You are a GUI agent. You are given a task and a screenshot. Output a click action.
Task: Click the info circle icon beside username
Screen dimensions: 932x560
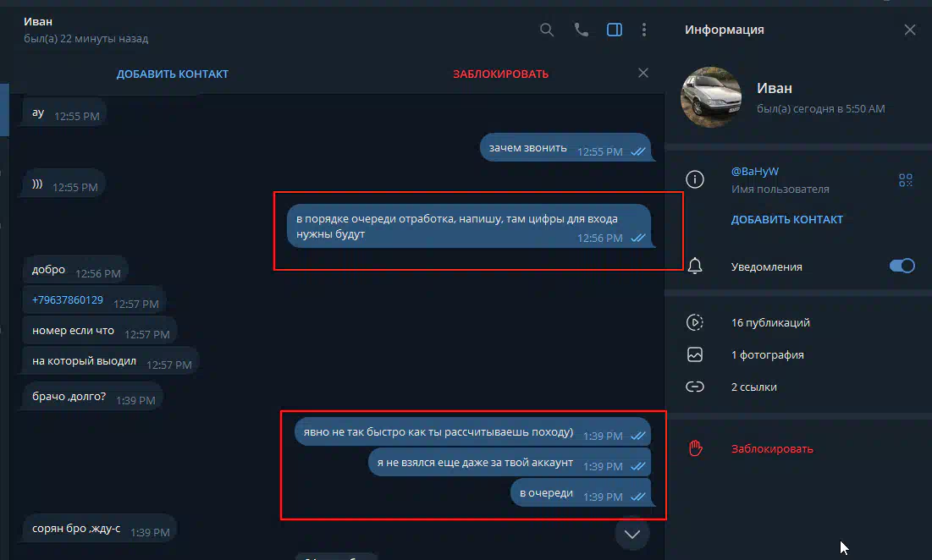695,179
